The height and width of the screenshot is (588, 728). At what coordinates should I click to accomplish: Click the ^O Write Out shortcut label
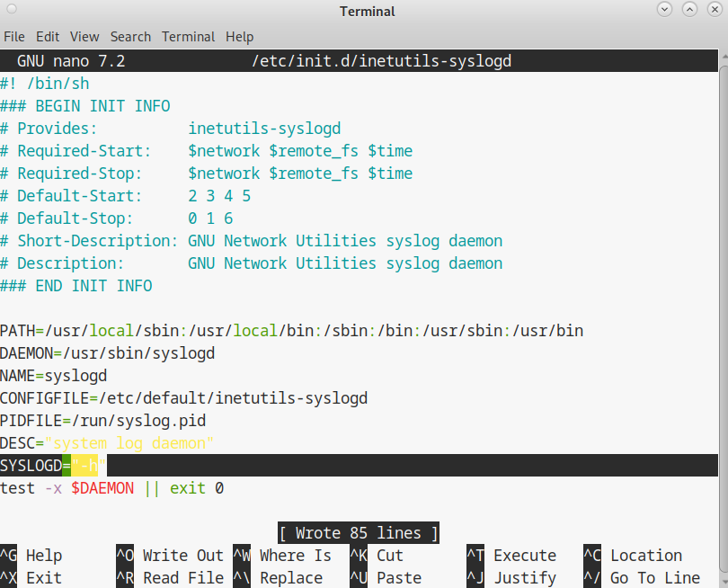(171, 556)
